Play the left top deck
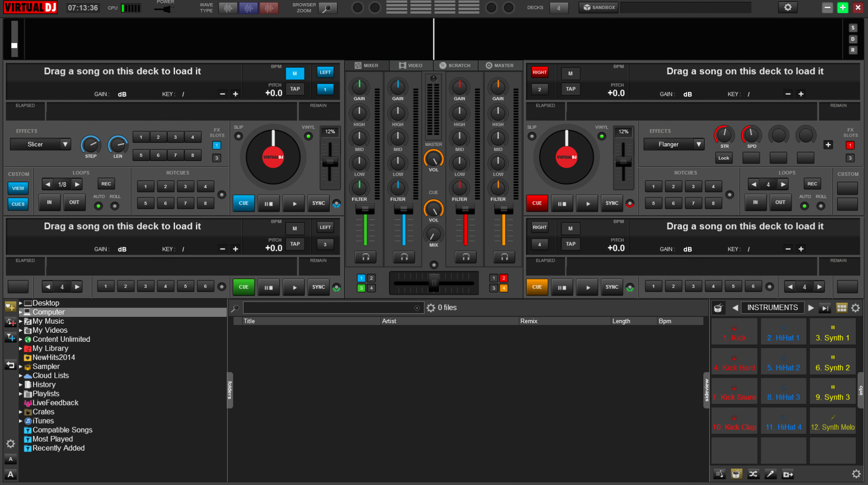The width and height of the screenshot is (868, 485). point(294,203)
